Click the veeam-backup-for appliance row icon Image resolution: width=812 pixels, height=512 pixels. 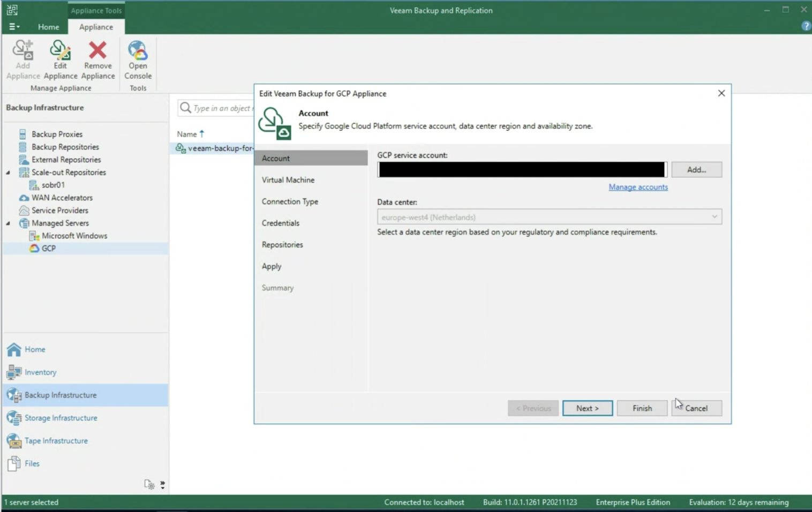[181, 148]
